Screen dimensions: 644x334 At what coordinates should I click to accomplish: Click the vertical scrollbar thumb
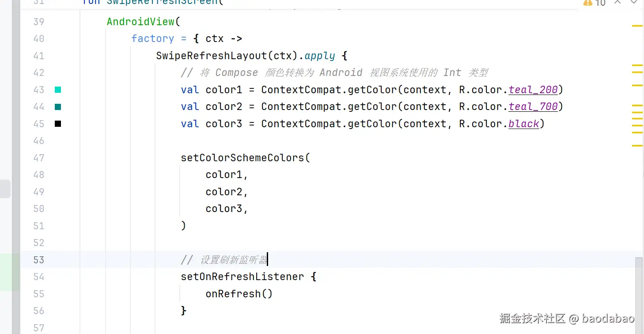pyautogui.click(x=639, y=295)
